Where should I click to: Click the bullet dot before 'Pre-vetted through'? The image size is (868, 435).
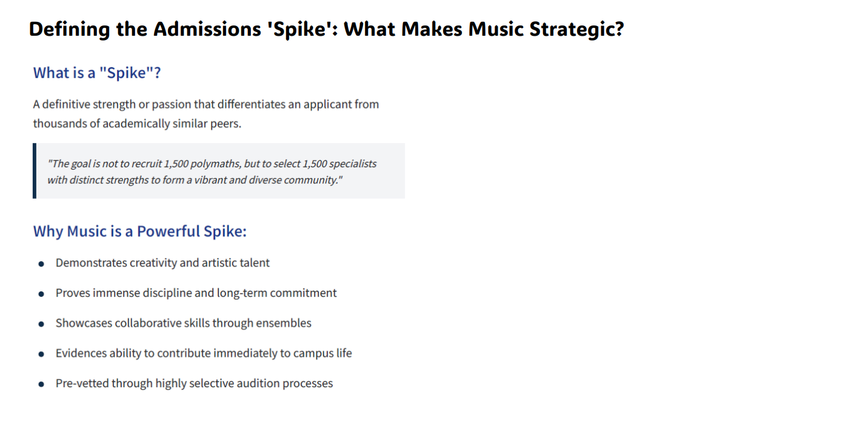[x=41, y=384]
